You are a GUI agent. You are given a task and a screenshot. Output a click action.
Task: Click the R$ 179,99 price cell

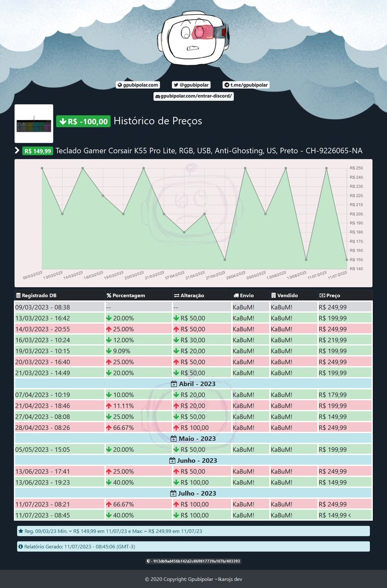click(345, 395)
